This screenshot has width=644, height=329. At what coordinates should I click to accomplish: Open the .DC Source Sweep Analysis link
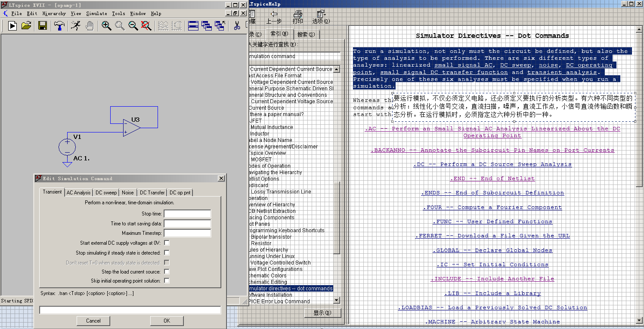(x=492, y=164)
